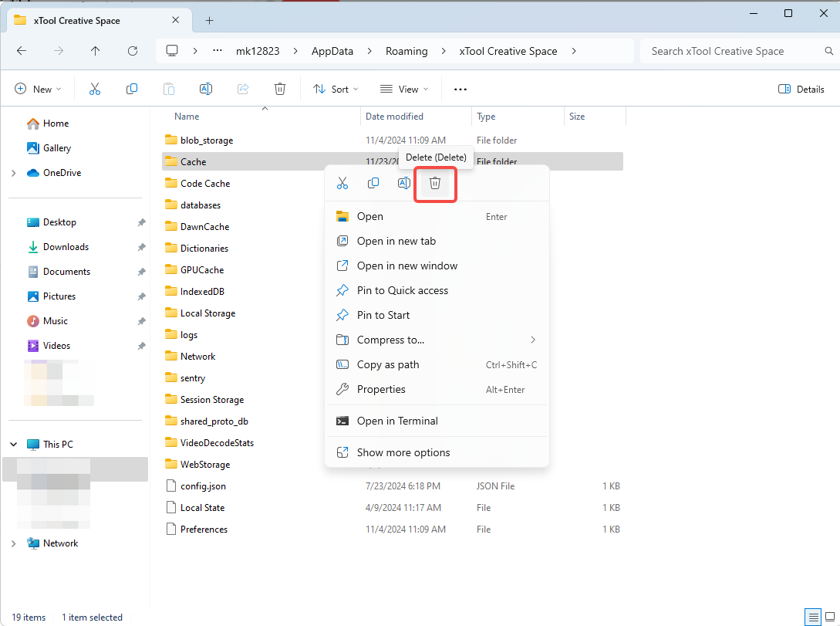Go up one folder level arrow
The image size is (840, 626).
point(96,51)
